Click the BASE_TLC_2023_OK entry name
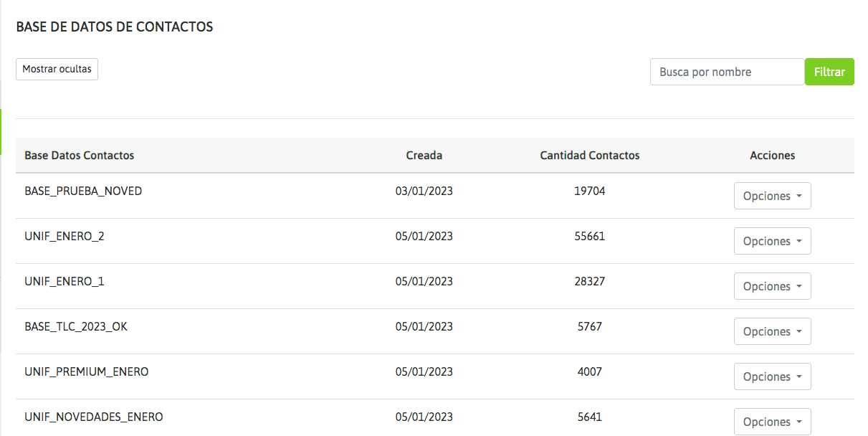This screenshot has width=868, height=436. click(76, 327)
